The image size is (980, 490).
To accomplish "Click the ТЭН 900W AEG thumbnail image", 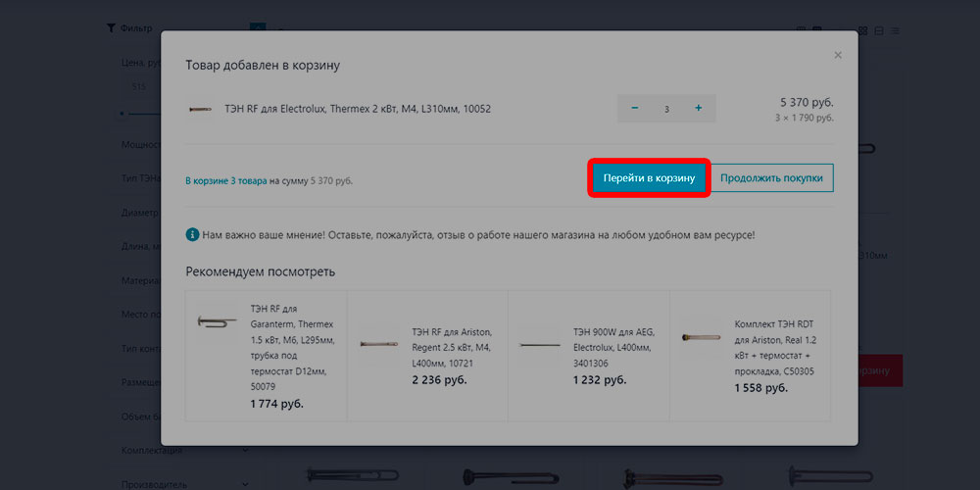I will coord(539,344).
